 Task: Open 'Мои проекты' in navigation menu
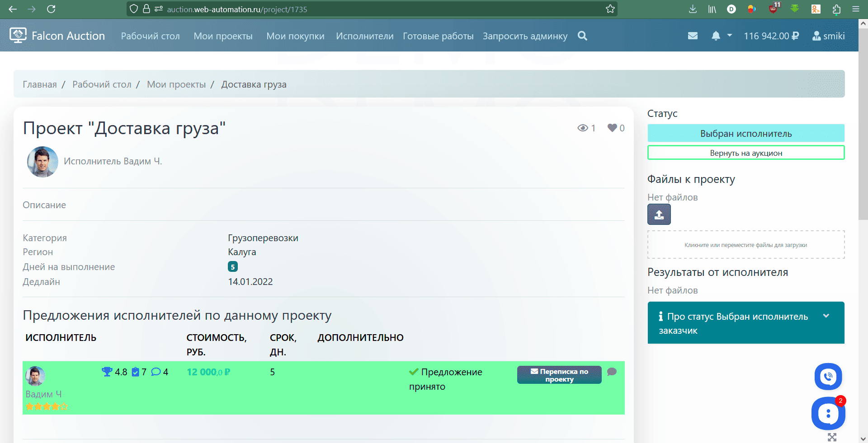[x=223, y=36]
